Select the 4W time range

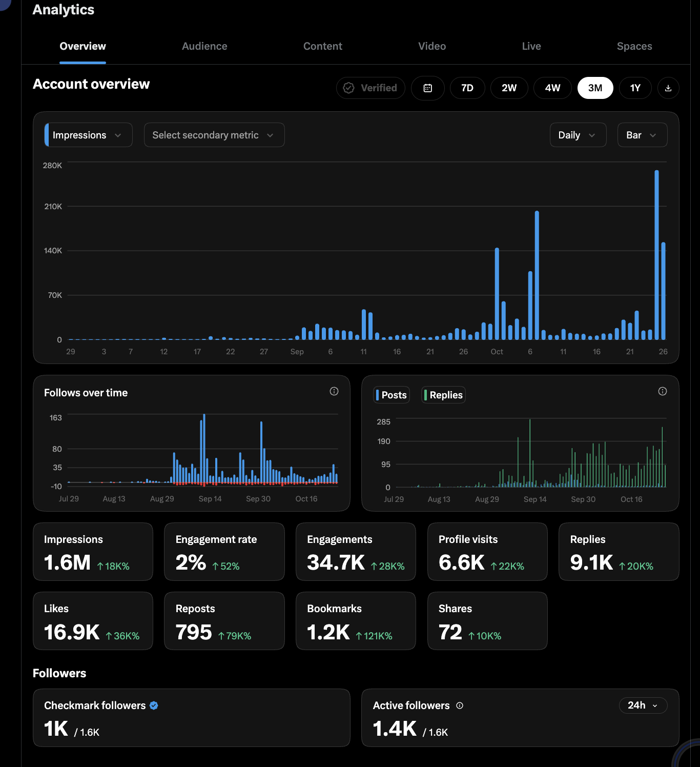[x=552, y=88]
